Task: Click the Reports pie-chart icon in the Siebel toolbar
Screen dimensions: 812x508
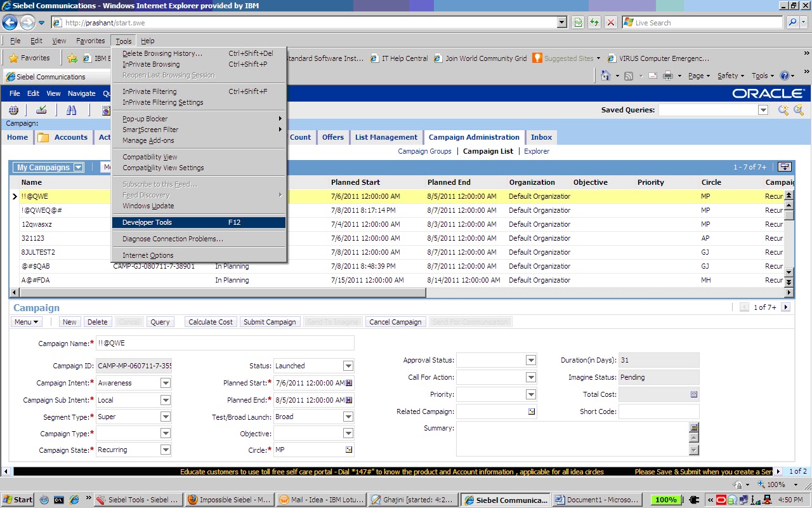Action: click(105, 110)
